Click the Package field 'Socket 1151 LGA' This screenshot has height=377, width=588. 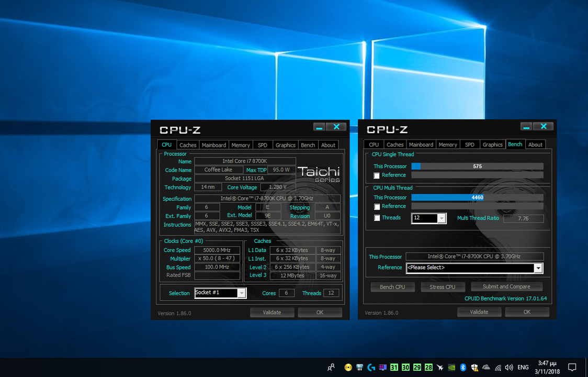[x=245, y=179]
